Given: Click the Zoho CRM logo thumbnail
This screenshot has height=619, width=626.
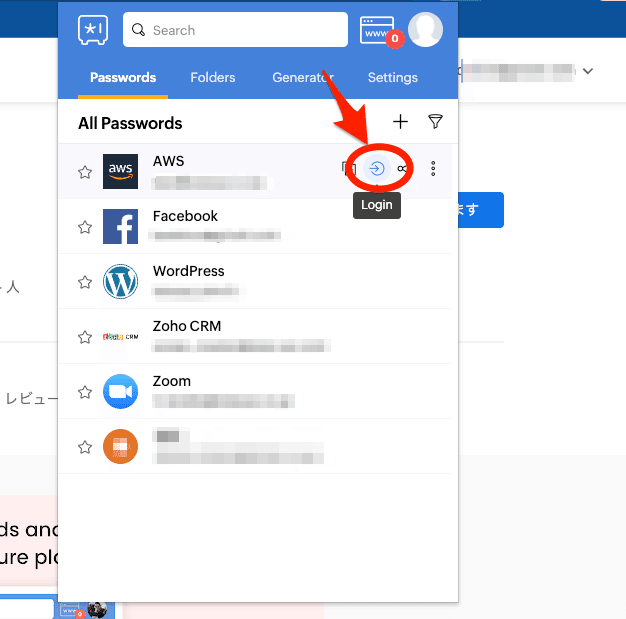Looking at the screenshot, I should (x=120, y=337).
